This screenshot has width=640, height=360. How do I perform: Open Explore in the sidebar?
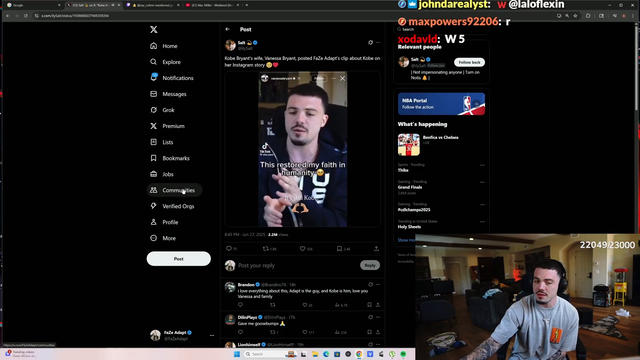point(166,62)
